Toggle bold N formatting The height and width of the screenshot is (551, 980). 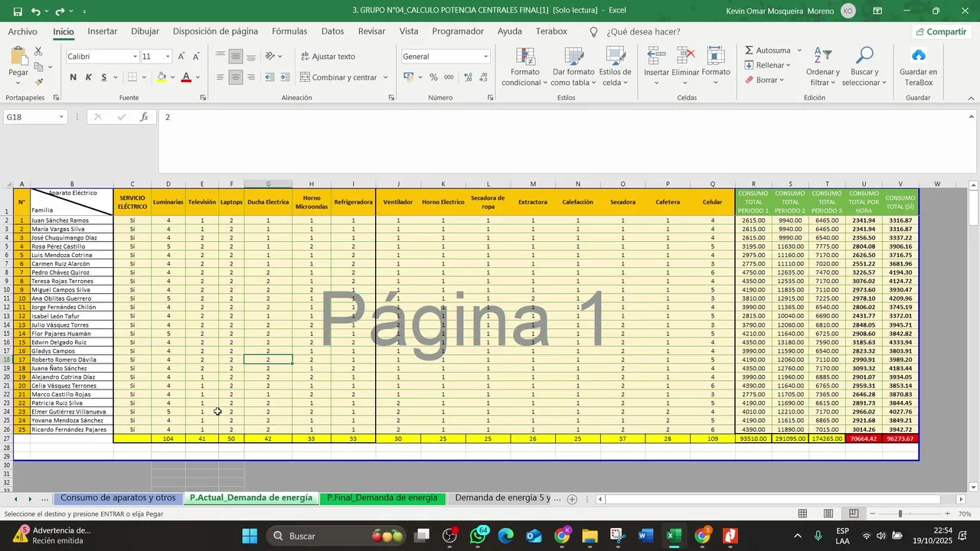pos(73,77)
